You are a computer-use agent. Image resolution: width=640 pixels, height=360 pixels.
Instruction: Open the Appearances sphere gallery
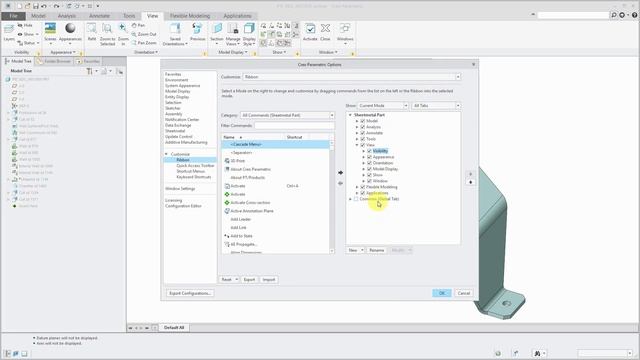point(70,32)
